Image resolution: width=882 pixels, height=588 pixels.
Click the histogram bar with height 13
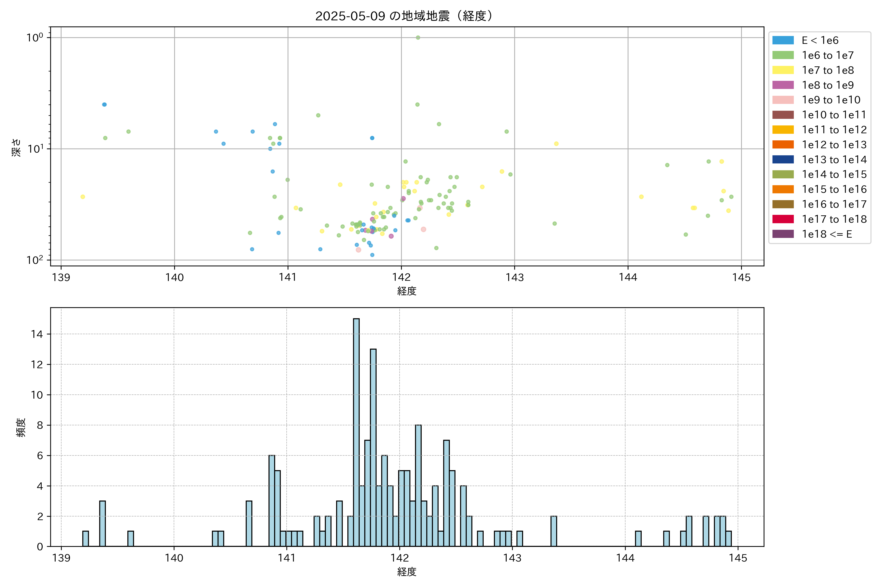tap(373, 447)
